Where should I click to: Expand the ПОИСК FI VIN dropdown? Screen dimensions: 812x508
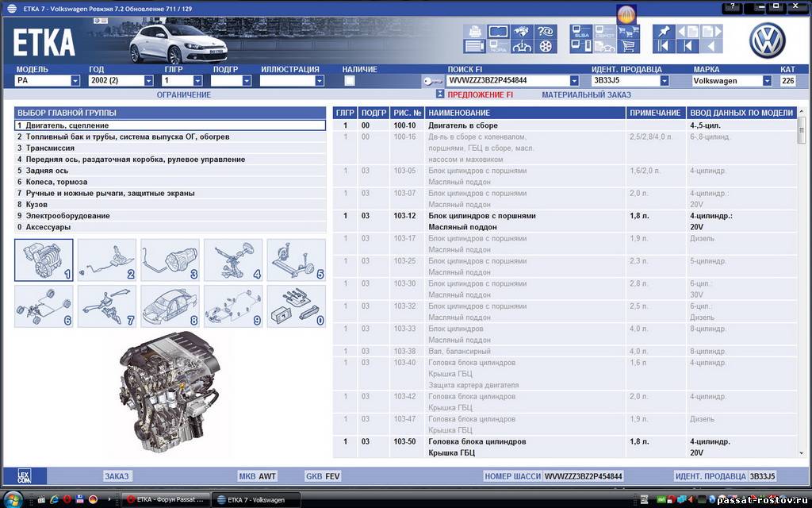[x=574, y=81]
